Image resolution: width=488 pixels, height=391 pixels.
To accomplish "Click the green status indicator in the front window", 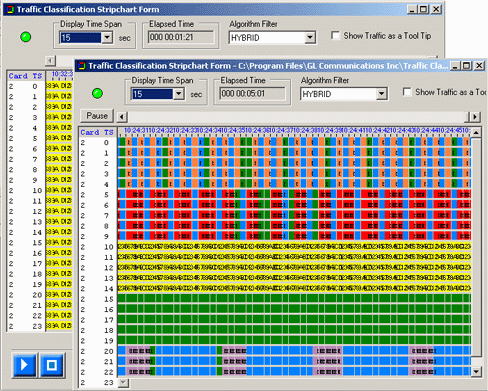I will coord(97,93).
